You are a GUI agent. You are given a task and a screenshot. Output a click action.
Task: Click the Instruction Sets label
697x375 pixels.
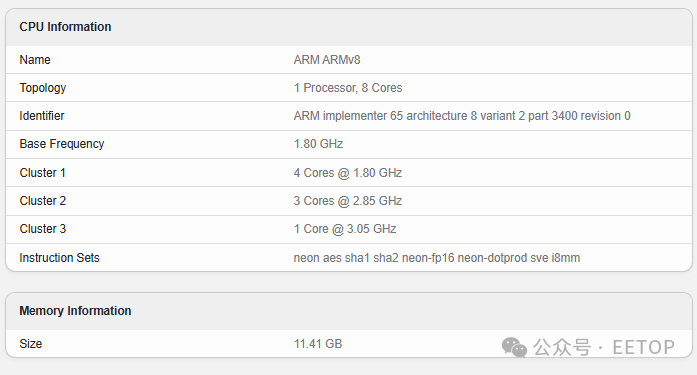(x=60, y=258)
